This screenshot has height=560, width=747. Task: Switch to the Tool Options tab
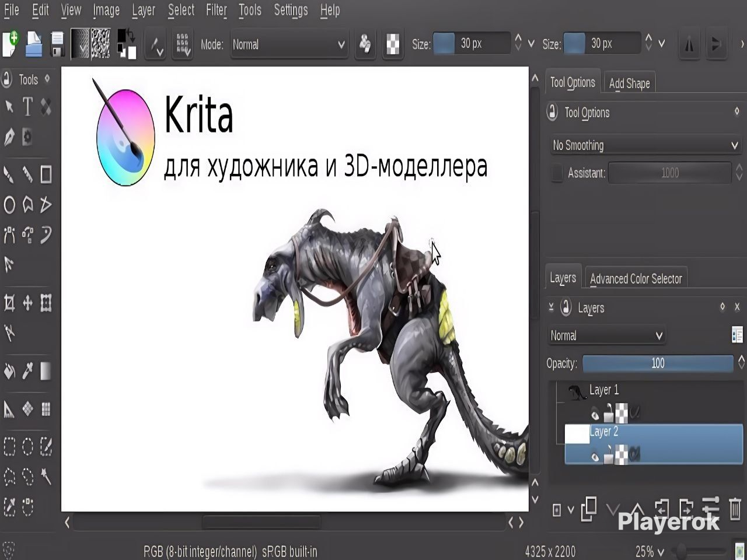(x=573, y=82)
